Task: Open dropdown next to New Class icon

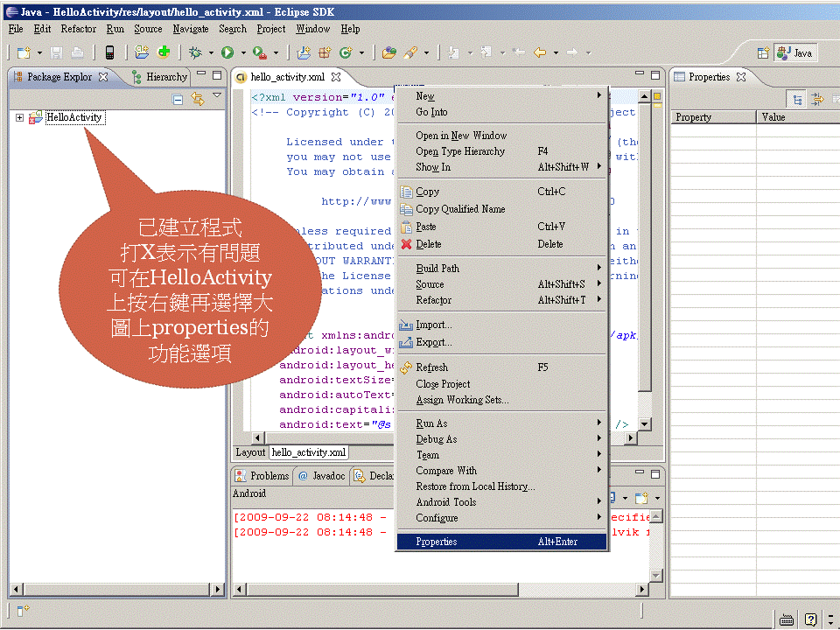Action: coord(361,53)
